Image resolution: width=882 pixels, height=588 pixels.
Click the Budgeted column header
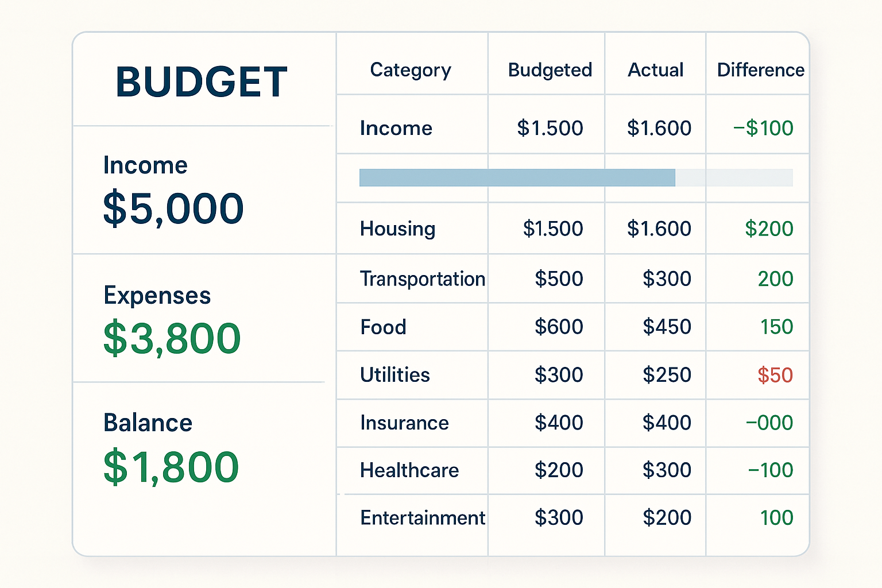point(550,70)
